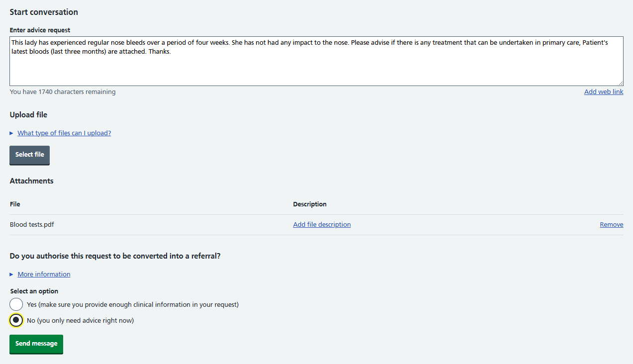The height and width of the screenshot is (364, 633).
Task: Click the Select file button
Action: pos(30,155)
